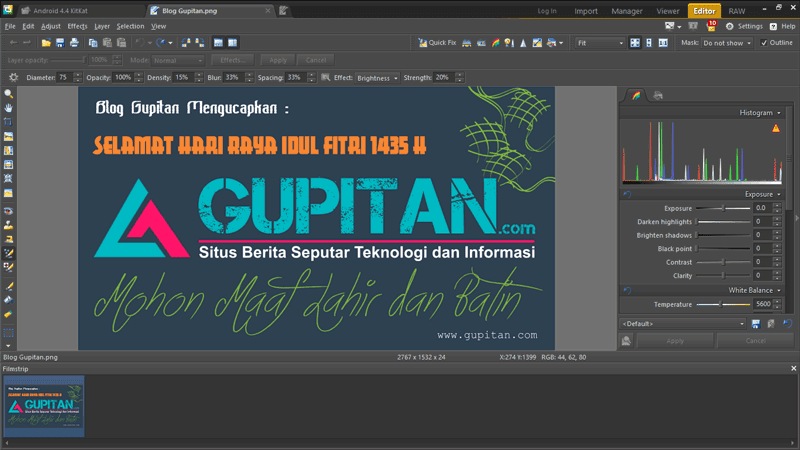Switch to the RAW tab

click(x=737, y=11)
